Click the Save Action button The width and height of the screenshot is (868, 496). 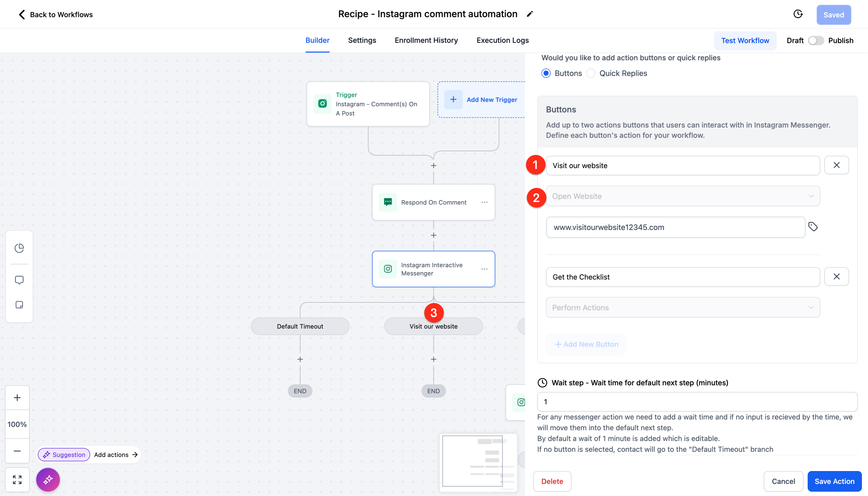pos(834,481)
